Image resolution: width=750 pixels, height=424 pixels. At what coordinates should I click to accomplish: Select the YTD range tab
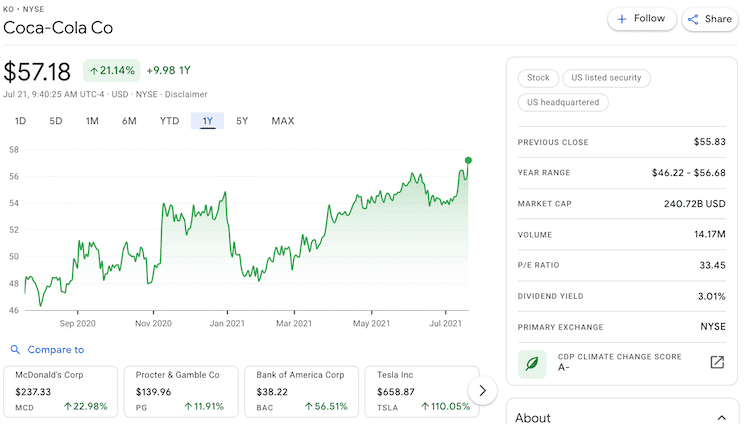tap(169, 121)
